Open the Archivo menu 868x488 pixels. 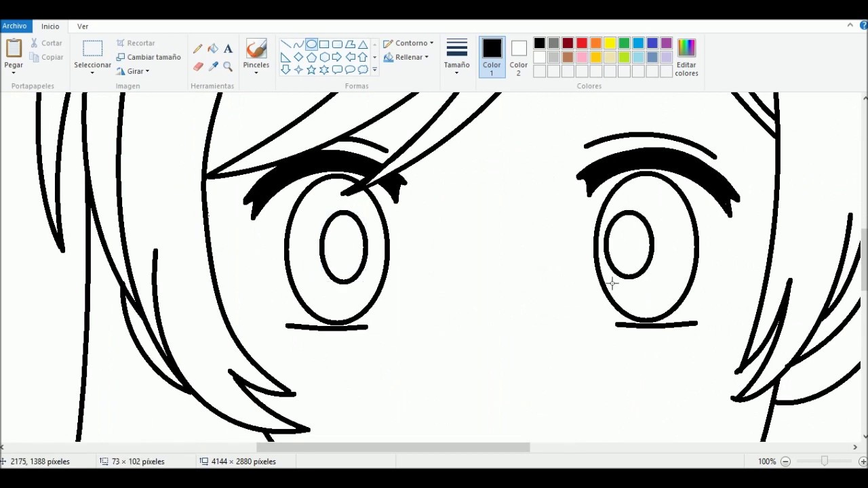[x=14, y=26]
